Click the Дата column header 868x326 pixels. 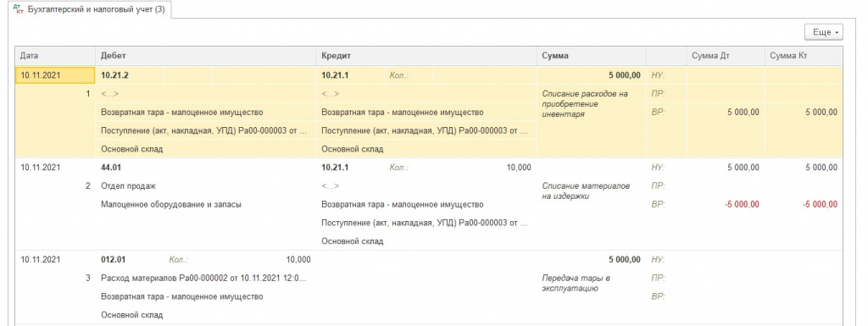(x=55, y=57)
